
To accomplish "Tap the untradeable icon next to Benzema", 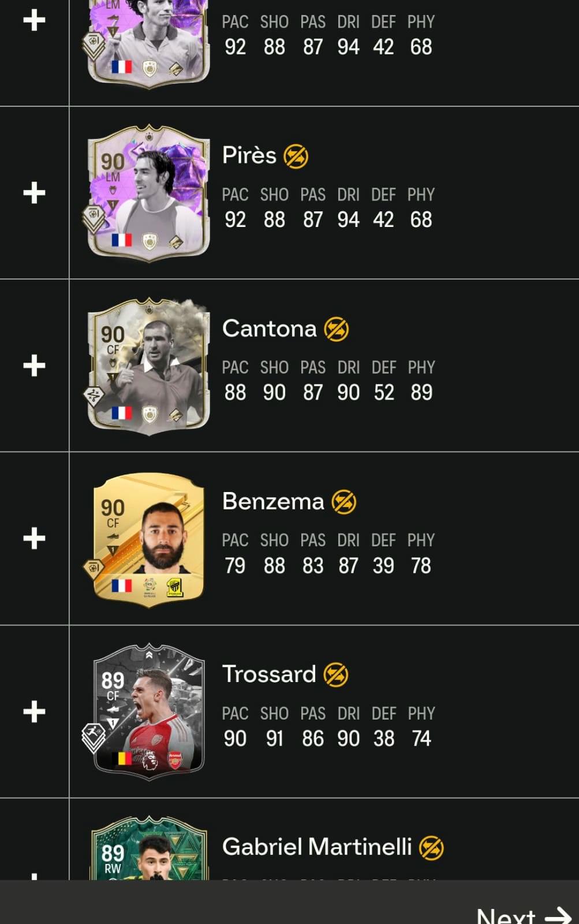I will 343,502.
